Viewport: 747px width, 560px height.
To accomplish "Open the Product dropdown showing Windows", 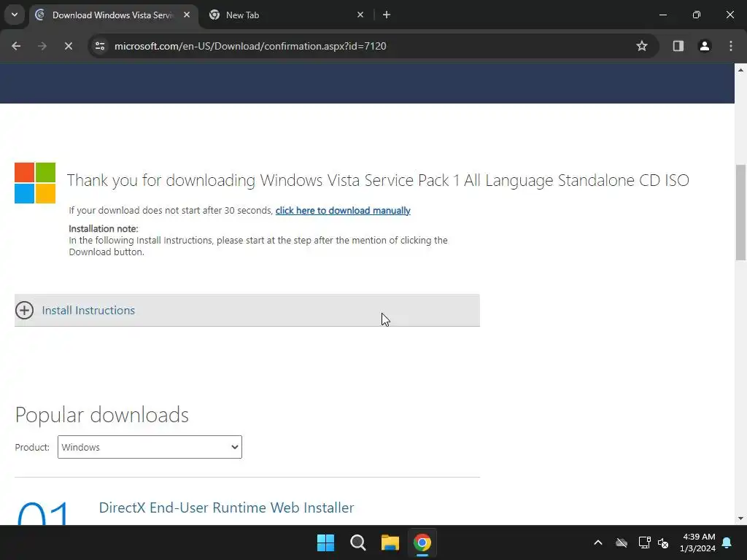I will pos(150,447).
